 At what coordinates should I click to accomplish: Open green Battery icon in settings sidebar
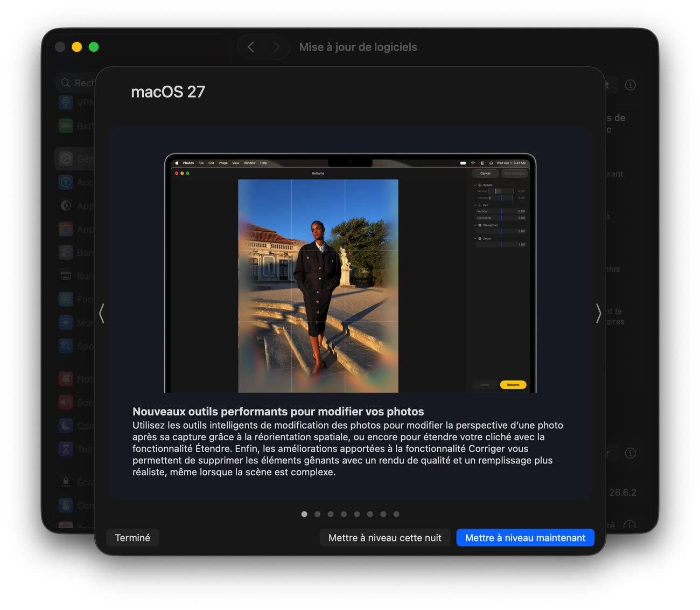pos(66,126)
